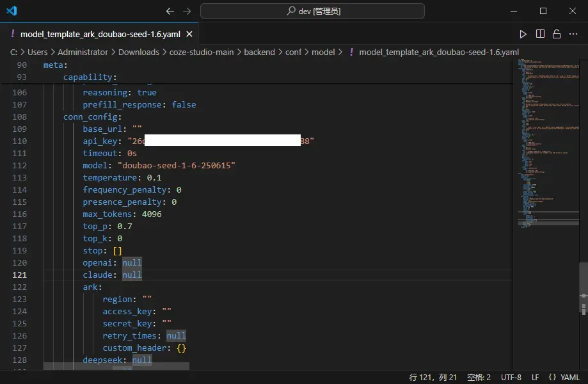Click the conn_config: key on line 108

[92, 116]
